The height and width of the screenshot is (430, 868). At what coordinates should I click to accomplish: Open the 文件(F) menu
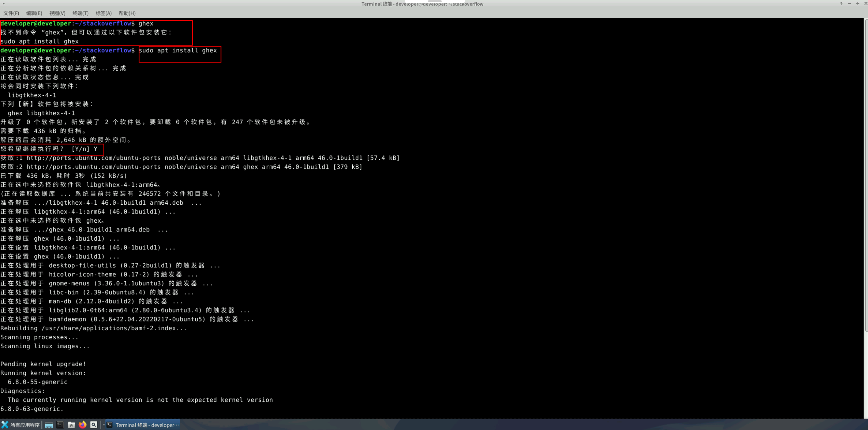(x=11, y=13)
